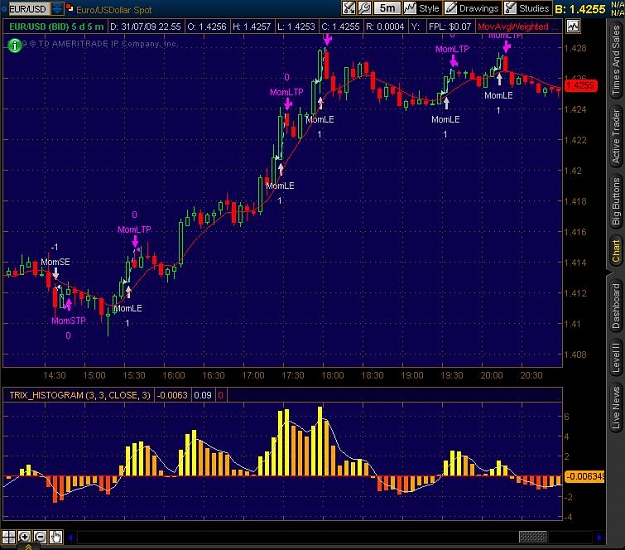Click the grid layout icon at bottom left
Screen dimensions: 625x550
[x=8, y=537]
